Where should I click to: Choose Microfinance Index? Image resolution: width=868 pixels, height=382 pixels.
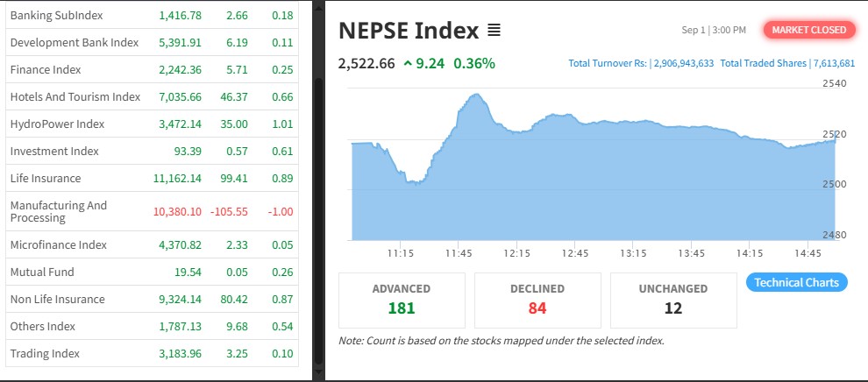[153, 245]
